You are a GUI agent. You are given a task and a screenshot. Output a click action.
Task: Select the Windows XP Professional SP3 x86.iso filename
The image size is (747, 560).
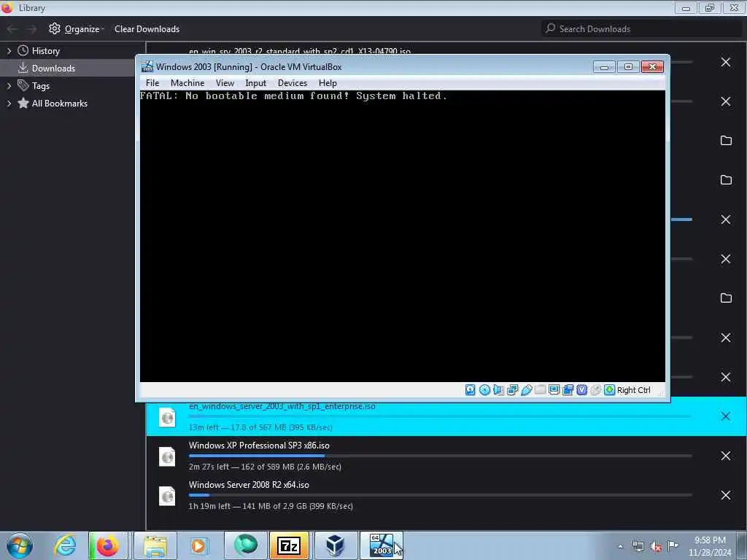coord(259,446)
